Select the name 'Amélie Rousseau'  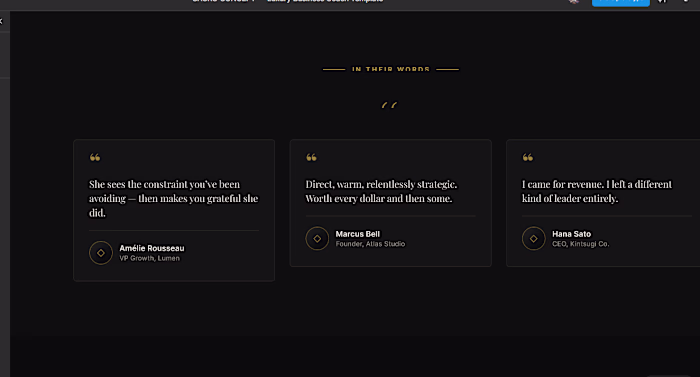(x=151, y=248)
